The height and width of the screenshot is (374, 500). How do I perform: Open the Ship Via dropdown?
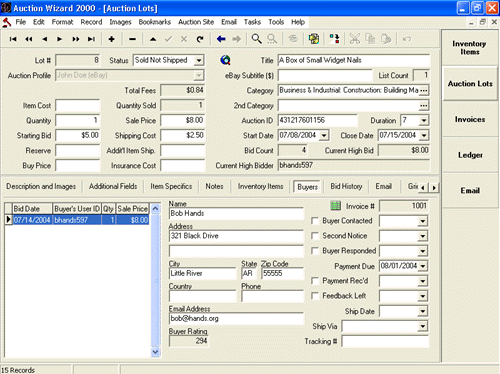click(x=422, y=326)
